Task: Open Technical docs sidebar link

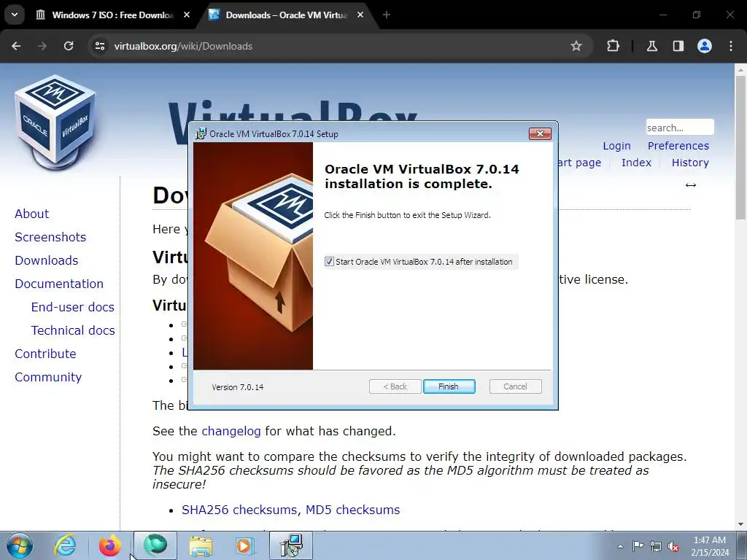Action: [73, 330]
